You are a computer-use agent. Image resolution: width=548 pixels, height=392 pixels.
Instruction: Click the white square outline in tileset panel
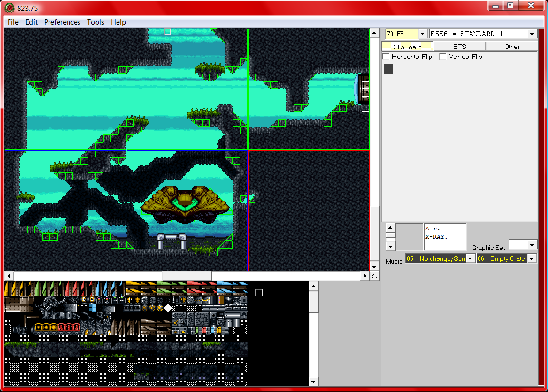(259, 292)
